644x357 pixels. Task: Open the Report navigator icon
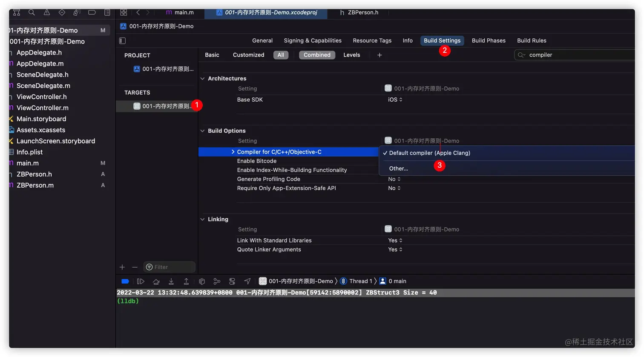(x=107, y=12)
